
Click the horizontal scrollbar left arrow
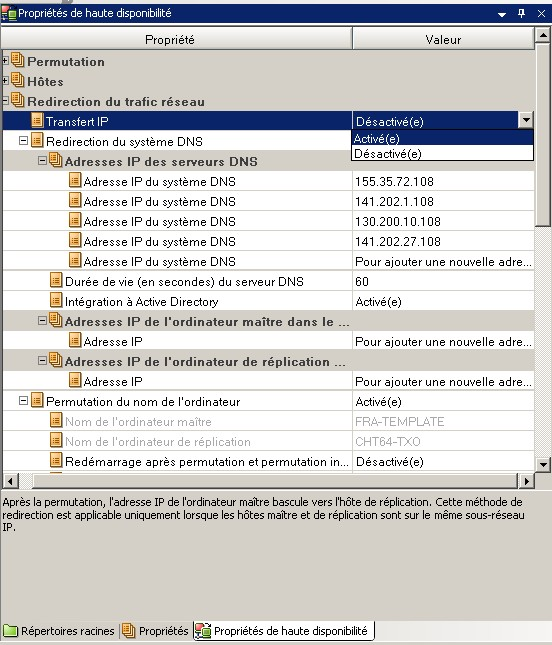point(10,480)
